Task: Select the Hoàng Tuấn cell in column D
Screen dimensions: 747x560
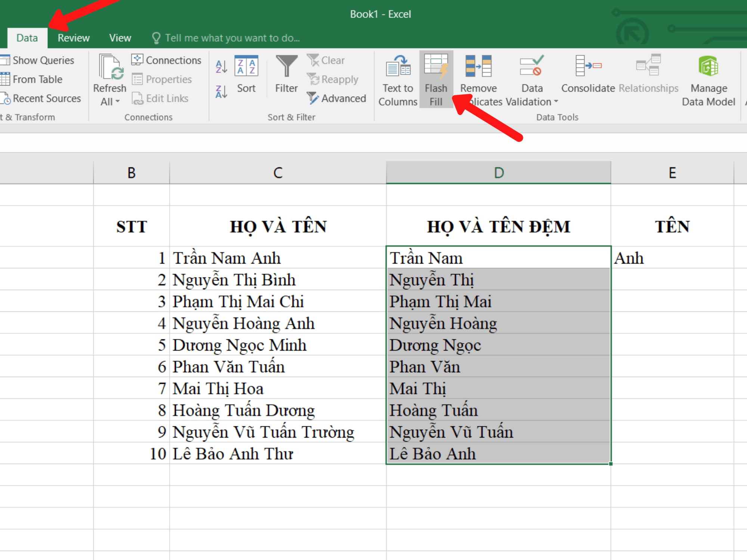Action: tap(499, 410)
